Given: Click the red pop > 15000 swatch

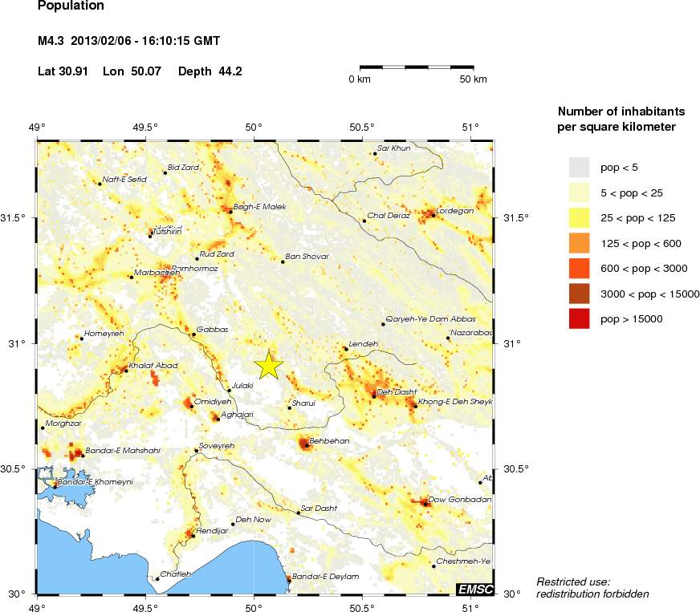Looking at the screenshot, I should 580,318.
